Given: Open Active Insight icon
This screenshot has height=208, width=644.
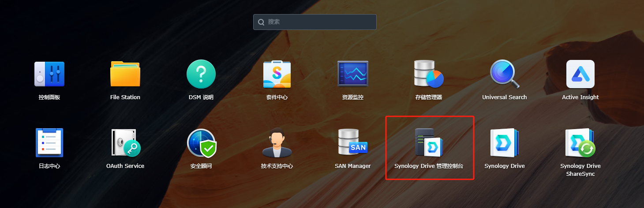Looking at the screenshot, I should click(580, 74).
